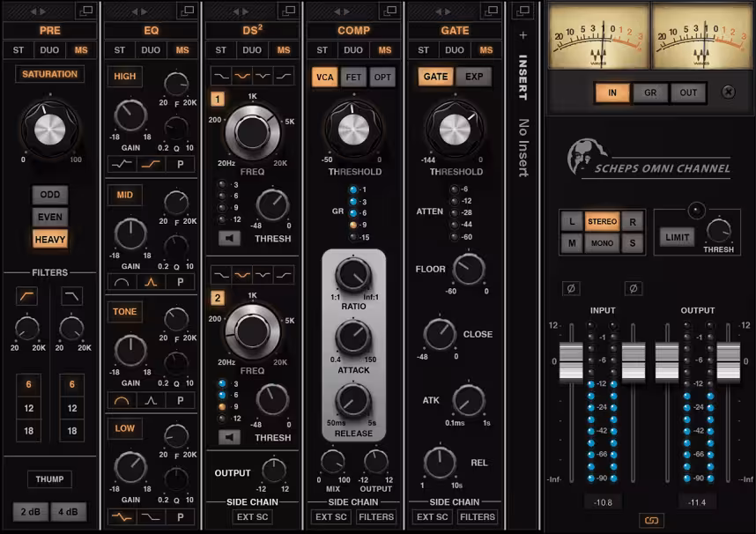Enable HEAVY saturation mode in PRE
This screenshot has height=534, width=756.
coord(49,240)
